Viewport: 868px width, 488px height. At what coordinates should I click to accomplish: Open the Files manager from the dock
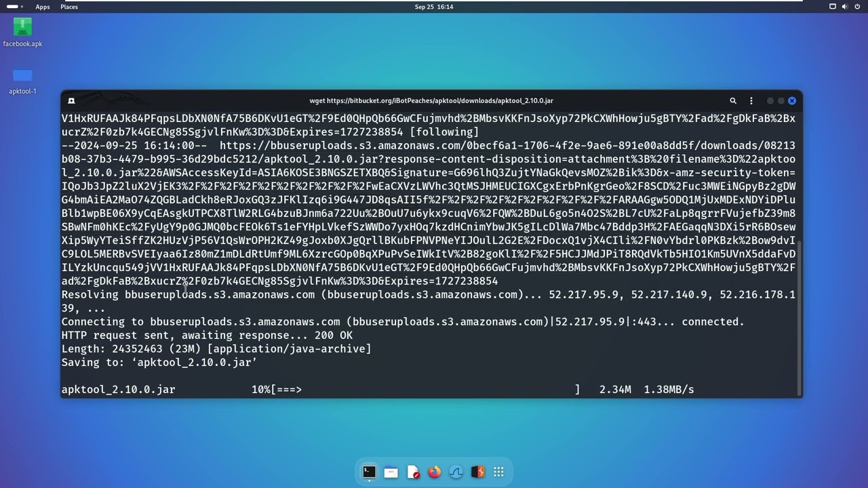click(391, 472)
